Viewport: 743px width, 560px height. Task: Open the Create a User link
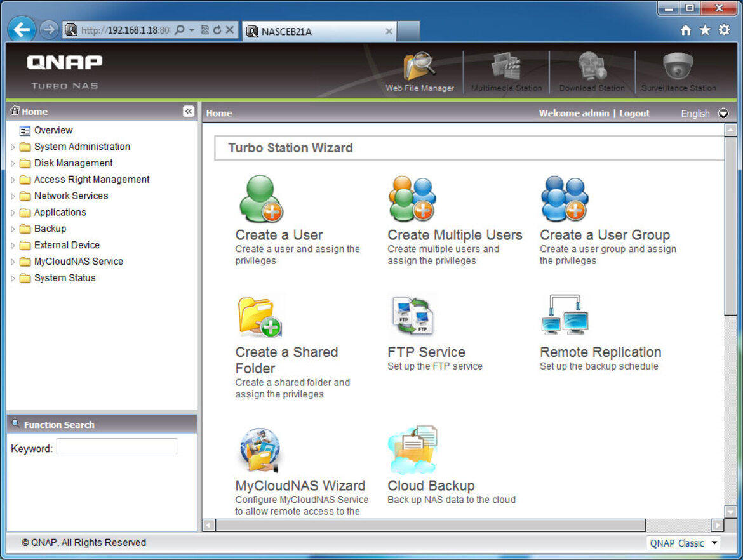[x=279, y=235]
